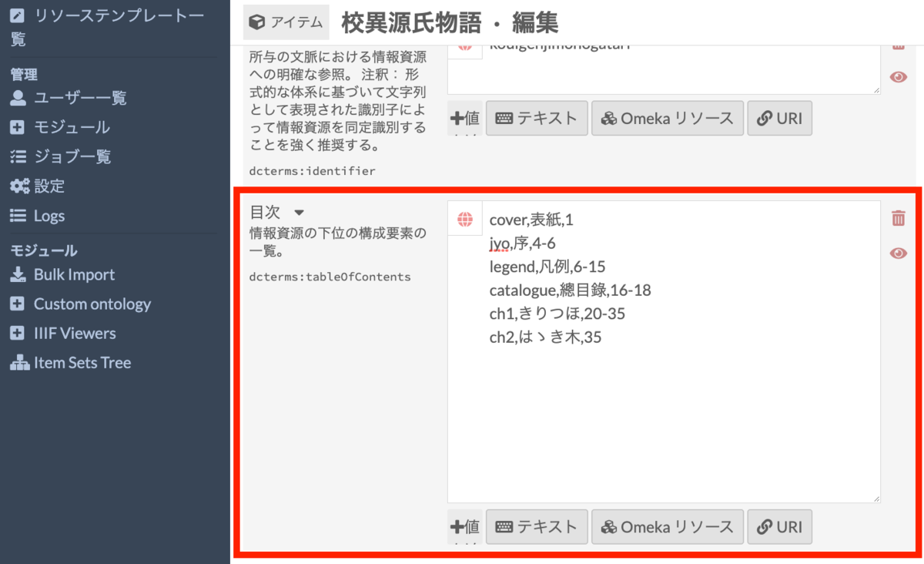Image resolution: width=924 pixels, height=564 pixels.
Task: Add Omeka リソース value under identifier
Action: point(668,119)
